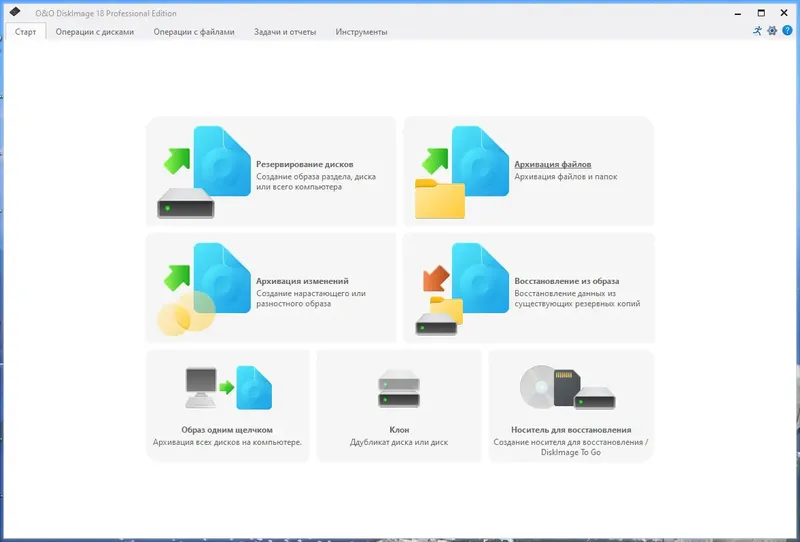
Task: Click text 'Восстановление данных из существующих резервных копий'
Action: (x=577, y=299)
